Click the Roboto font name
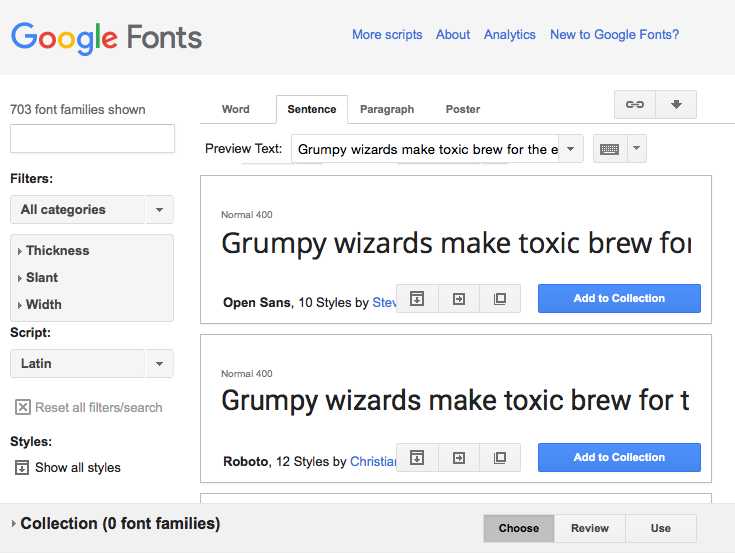Viewport: 735px width, 553px height. (x=246, y=462)
